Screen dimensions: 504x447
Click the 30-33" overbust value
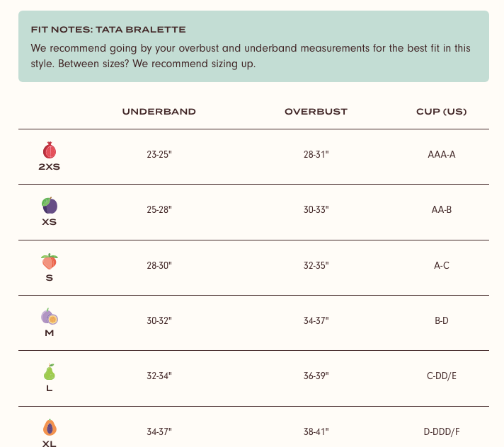(x=316, y=209)
